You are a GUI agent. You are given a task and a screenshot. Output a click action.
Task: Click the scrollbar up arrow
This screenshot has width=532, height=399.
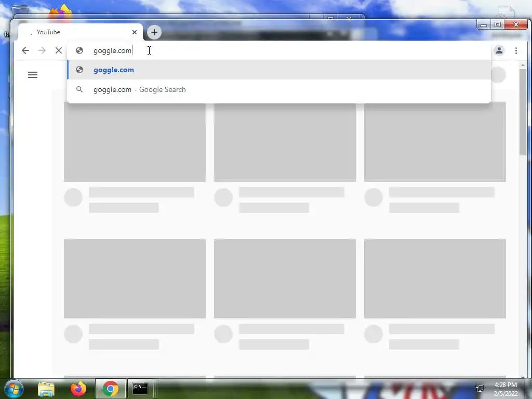coord(523,64)
